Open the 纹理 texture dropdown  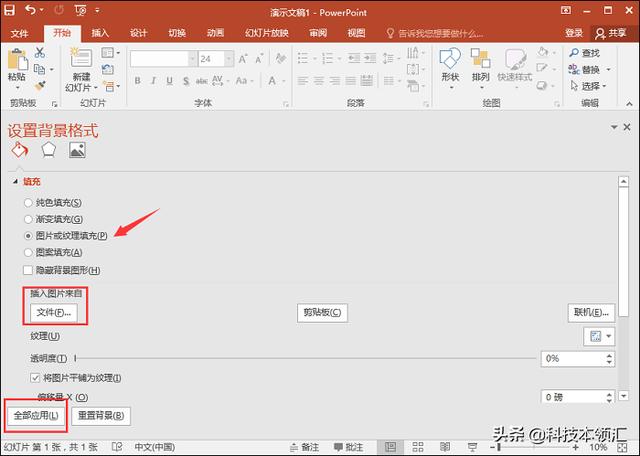(598, 336)
